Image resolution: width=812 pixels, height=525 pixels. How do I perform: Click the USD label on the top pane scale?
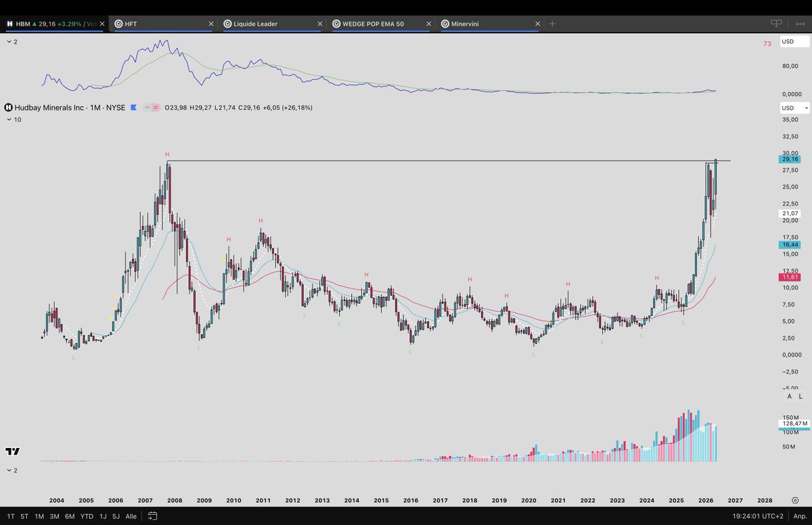tap(794, 41)
